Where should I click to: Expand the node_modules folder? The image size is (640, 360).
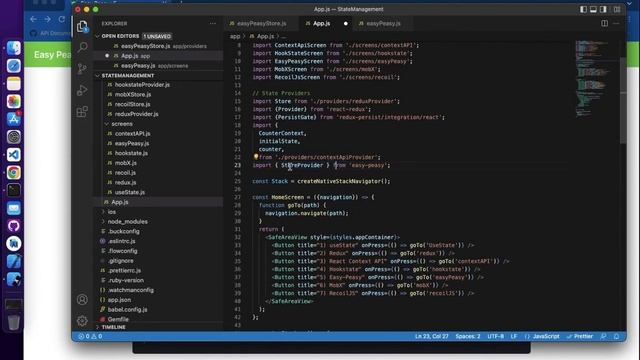pos(127,222)
